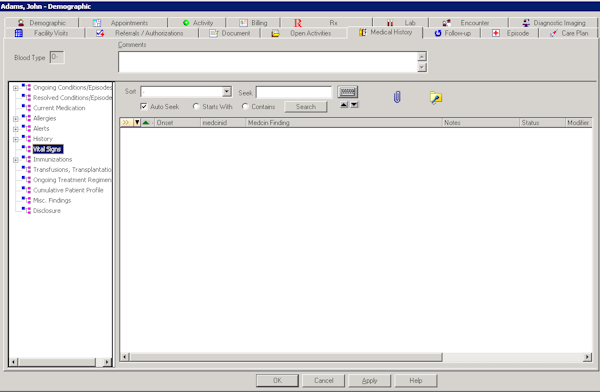
Task: Select the Contains radio button
Action: (x=245, y=106)
